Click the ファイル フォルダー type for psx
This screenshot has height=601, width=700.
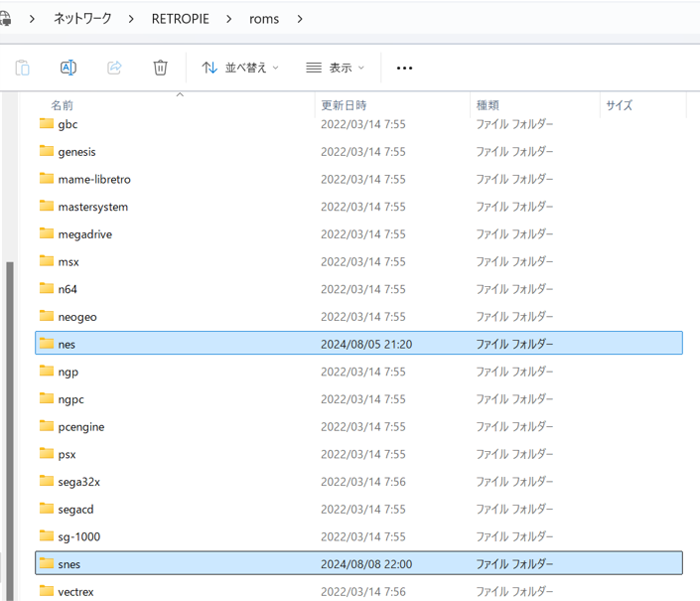[x=514, y=454]
